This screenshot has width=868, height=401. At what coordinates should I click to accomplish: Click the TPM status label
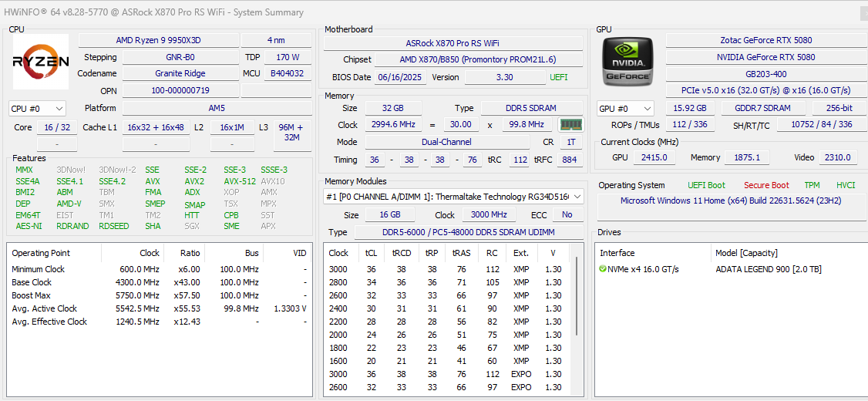[x=812, y=186]
